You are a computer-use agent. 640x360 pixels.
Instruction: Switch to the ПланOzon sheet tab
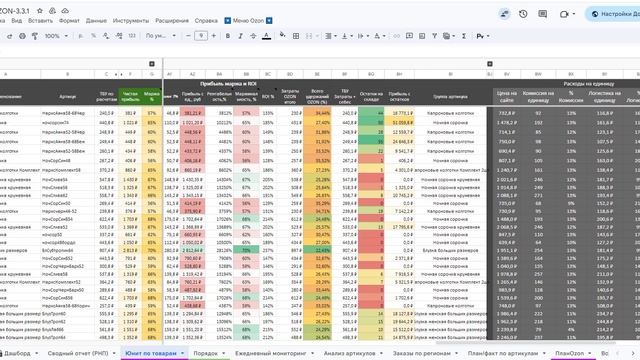(x=569, y=353)
